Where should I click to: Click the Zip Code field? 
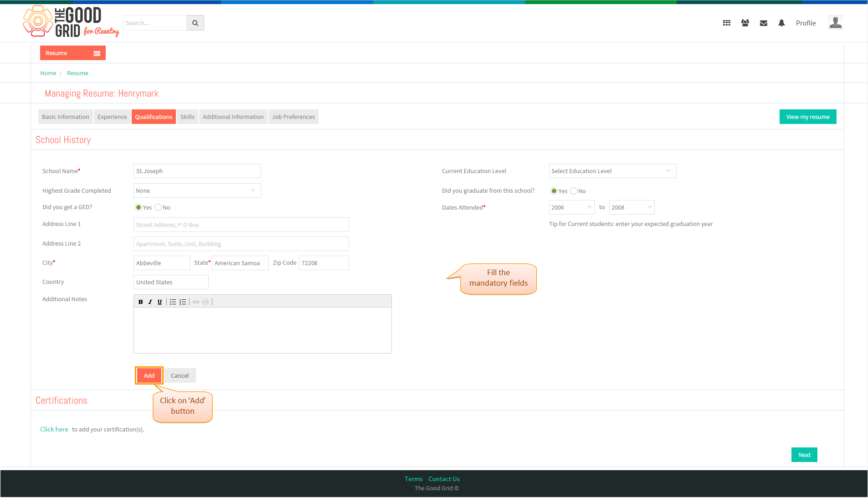[x=324, y=263]
